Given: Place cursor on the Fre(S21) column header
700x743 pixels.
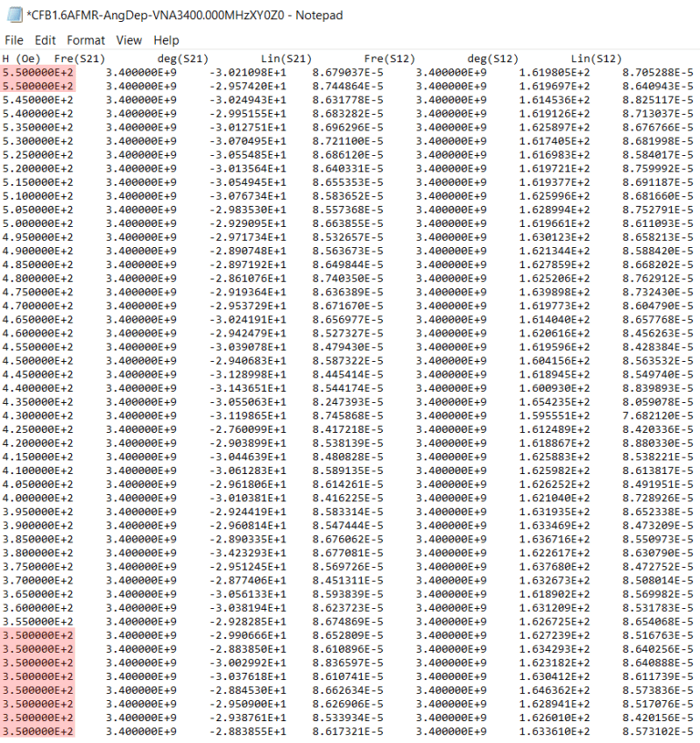Looking at the screenshot, I should tap(79, 58).
